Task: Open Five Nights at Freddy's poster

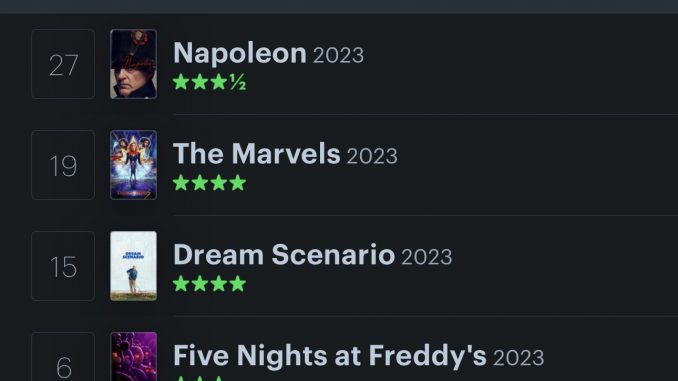Action: pyautogui.click(x=133, y=356)
